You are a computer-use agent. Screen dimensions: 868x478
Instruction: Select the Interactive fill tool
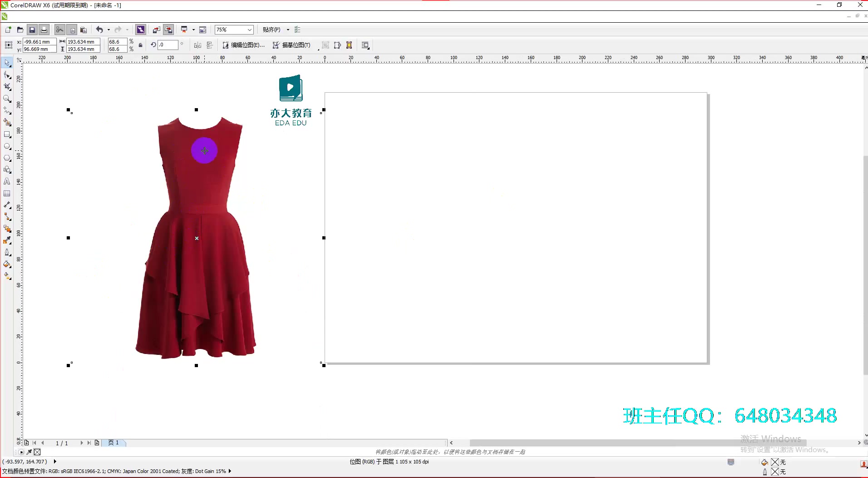click(7, 276)
